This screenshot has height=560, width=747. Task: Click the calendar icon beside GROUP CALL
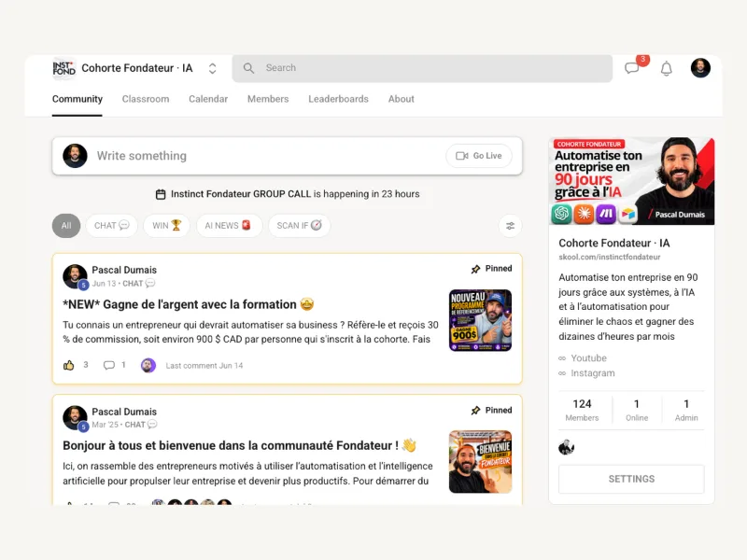coord(161,194)
